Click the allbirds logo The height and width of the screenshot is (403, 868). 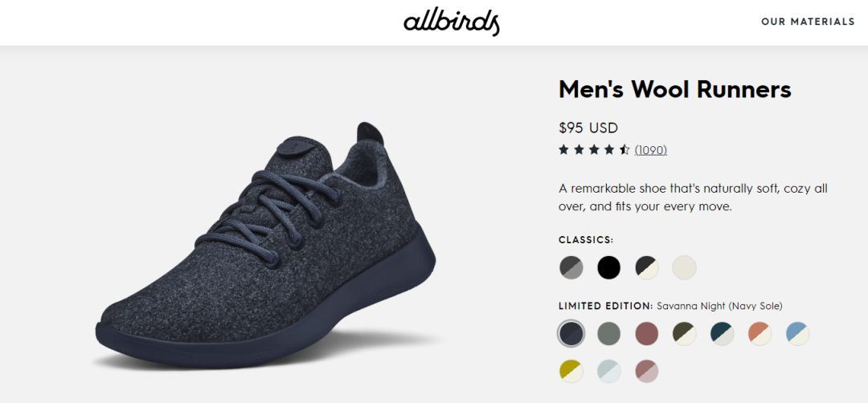point(451,22)
